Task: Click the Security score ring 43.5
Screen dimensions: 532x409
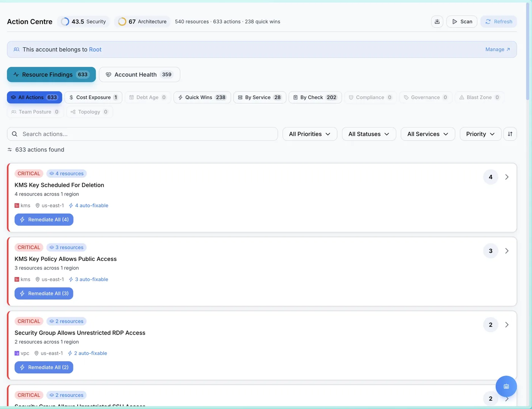Action: [65, 22]
